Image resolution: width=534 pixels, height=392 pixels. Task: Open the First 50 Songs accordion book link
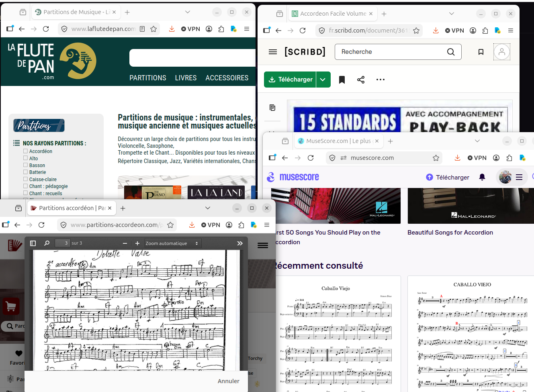(x=328, y=237)
